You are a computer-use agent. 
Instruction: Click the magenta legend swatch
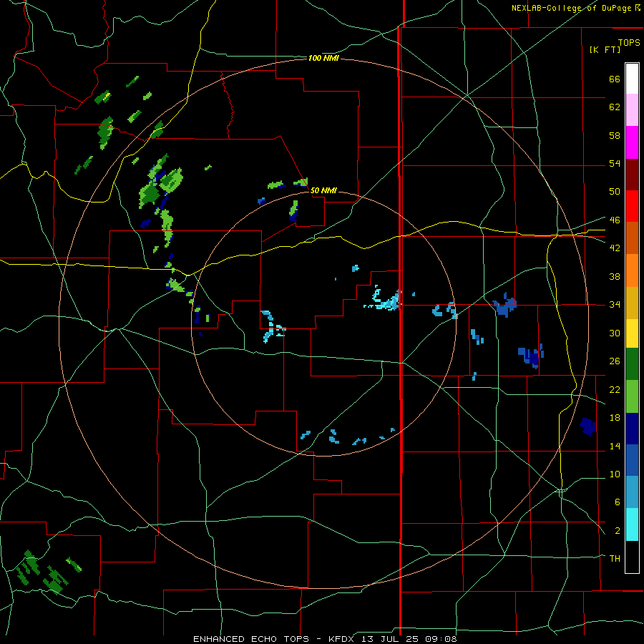click(632, 142)
